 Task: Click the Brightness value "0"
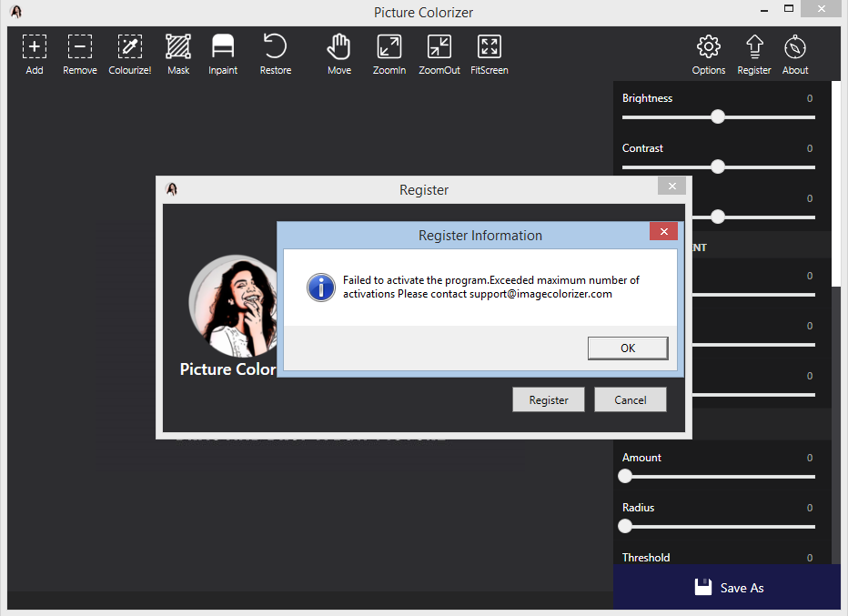[x=810, y=98]
